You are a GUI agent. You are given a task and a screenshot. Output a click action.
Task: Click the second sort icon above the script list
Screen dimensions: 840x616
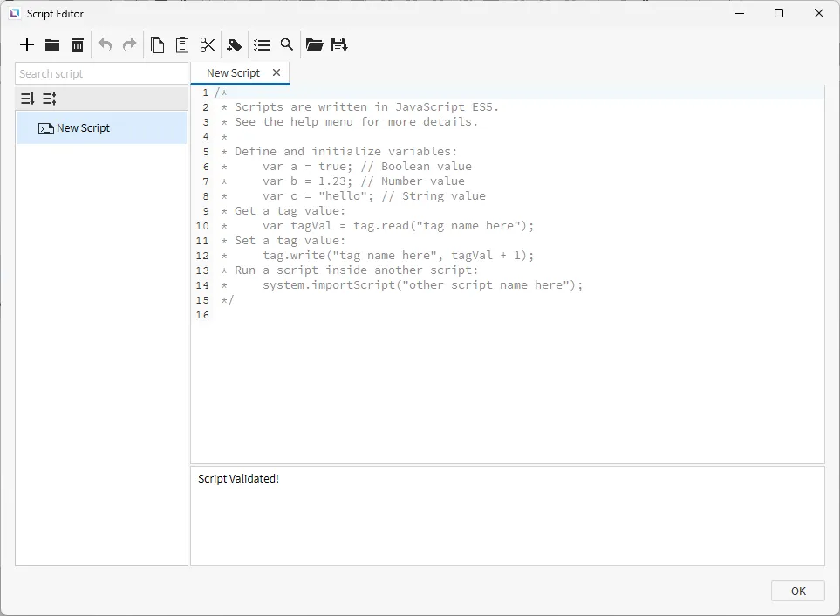[x=50, y=99]
